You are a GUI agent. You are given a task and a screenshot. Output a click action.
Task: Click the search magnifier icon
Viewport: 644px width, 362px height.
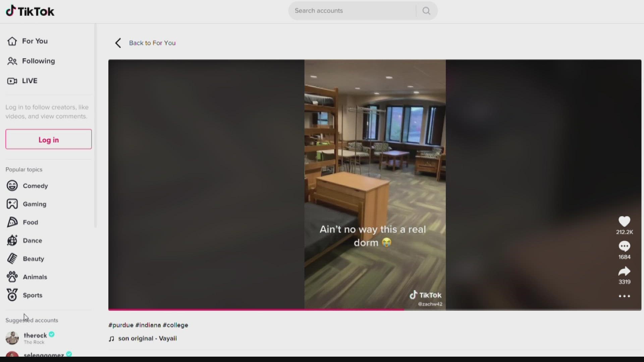click(426, 11)
